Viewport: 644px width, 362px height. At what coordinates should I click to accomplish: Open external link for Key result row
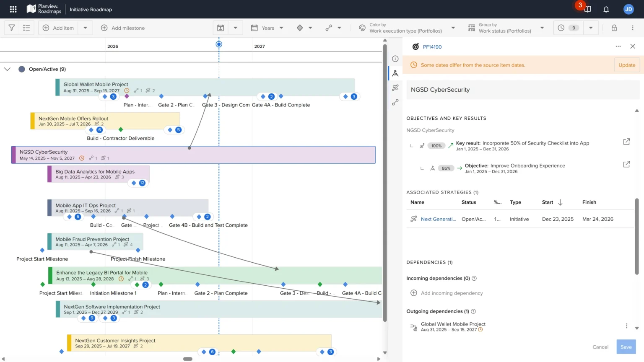click(x=626, y=142)
